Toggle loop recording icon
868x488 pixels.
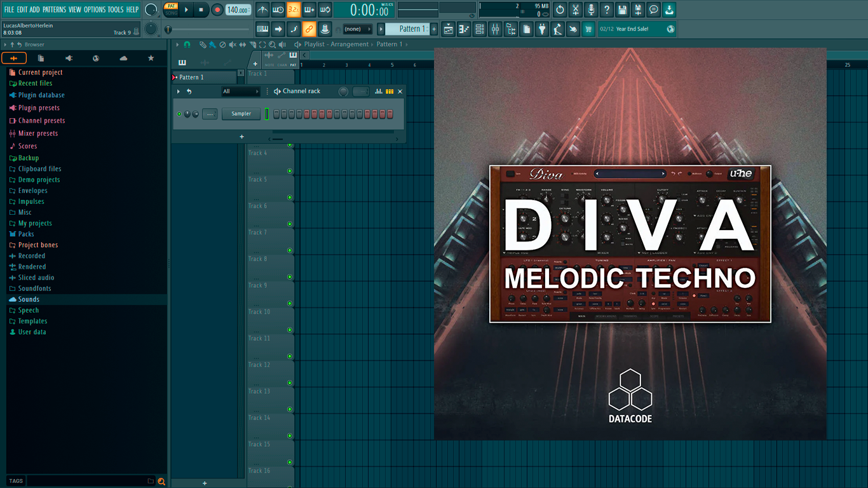pos(325,10)
